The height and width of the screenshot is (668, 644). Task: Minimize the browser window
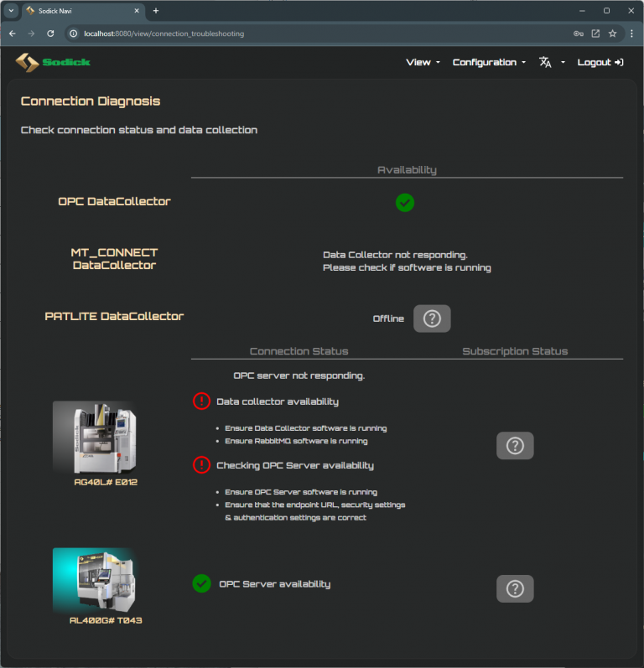[582, 11]
